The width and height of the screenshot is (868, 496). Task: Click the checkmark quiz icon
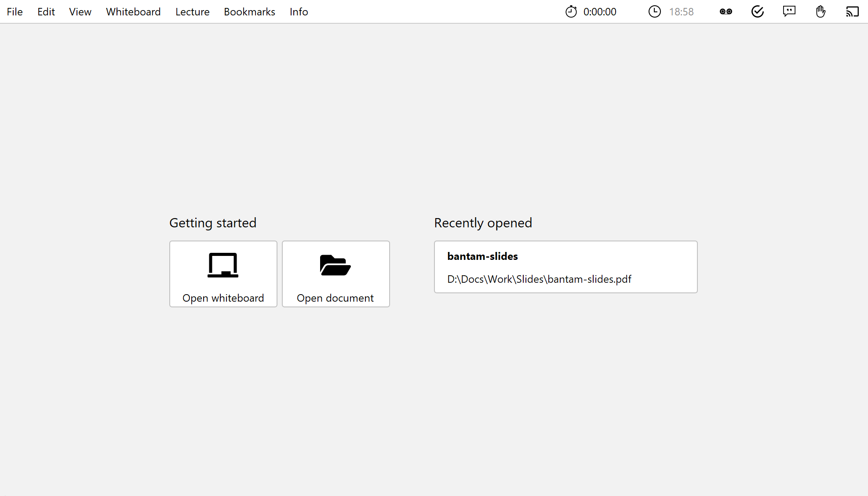(757, 12)
